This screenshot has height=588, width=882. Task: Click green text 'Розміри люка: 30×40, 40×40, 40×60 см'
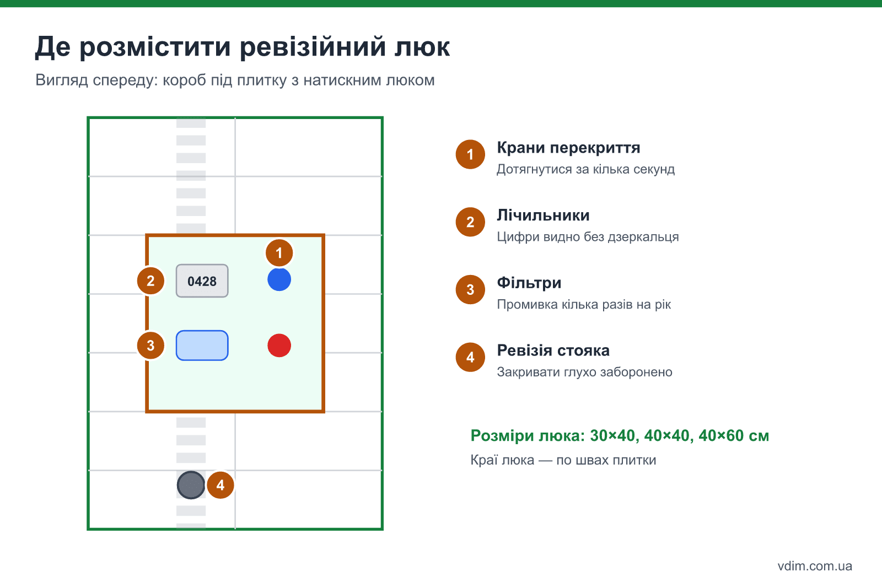620,436
